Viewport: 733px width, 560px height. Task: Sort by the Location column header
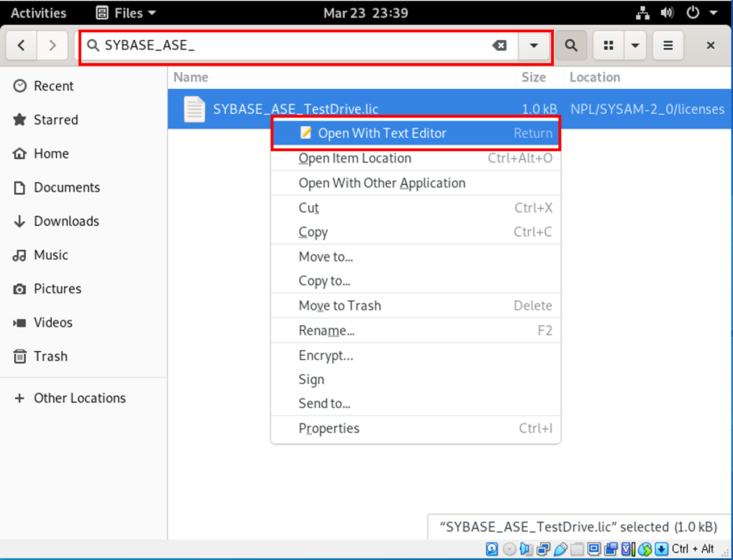pyautogui.click(x=595, y=77)
